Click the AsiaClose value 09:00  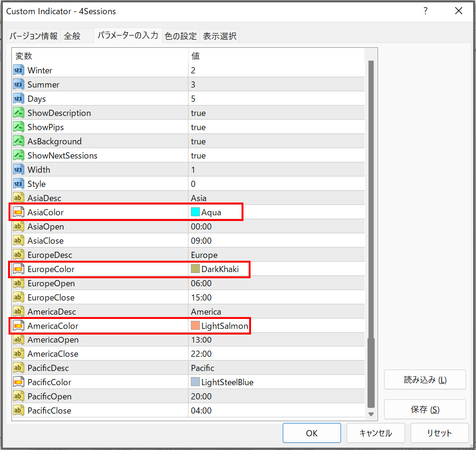click(201, 241)
